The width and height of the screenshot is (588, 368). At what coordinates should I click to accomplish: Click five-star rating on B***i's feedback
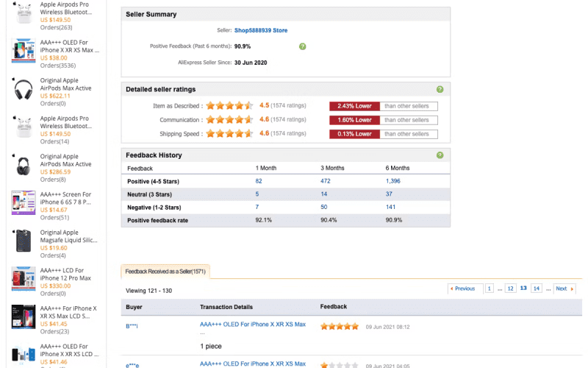340,326
